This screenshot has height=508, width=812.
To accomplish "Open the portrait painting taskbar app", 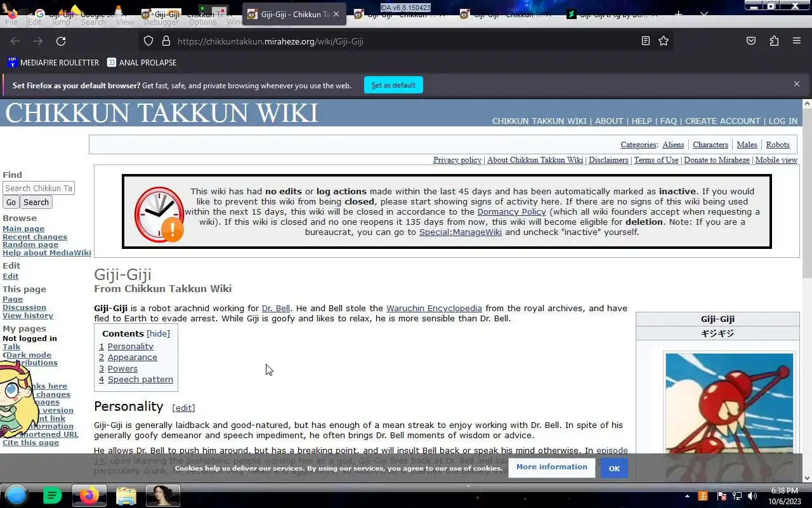I will coord(162,495).
